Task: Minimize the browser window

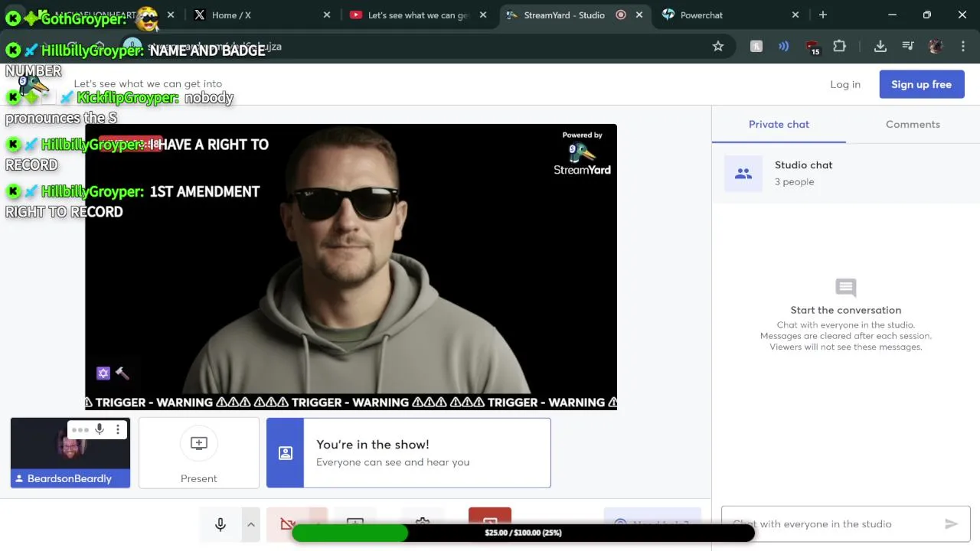Action: [893, 15]
